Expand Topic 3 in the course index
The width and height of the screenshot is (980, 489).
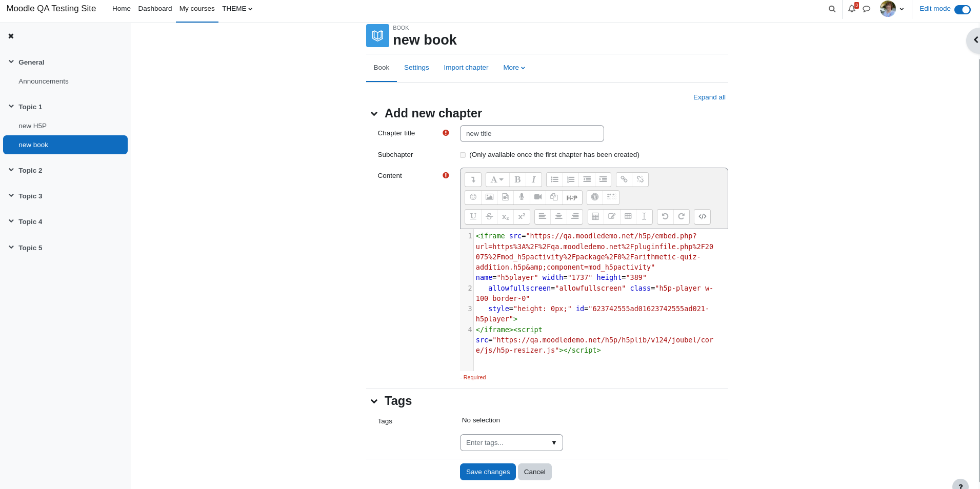pos(11,195)
